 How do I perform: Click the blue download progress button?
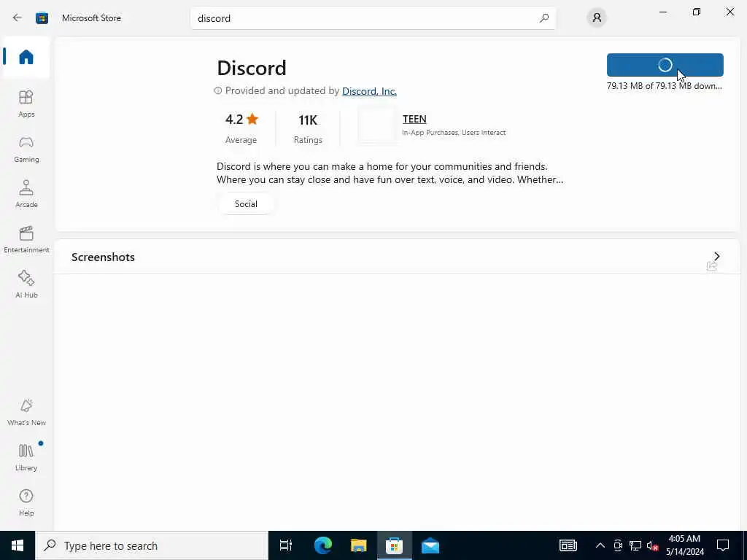(x=665, y=65)
